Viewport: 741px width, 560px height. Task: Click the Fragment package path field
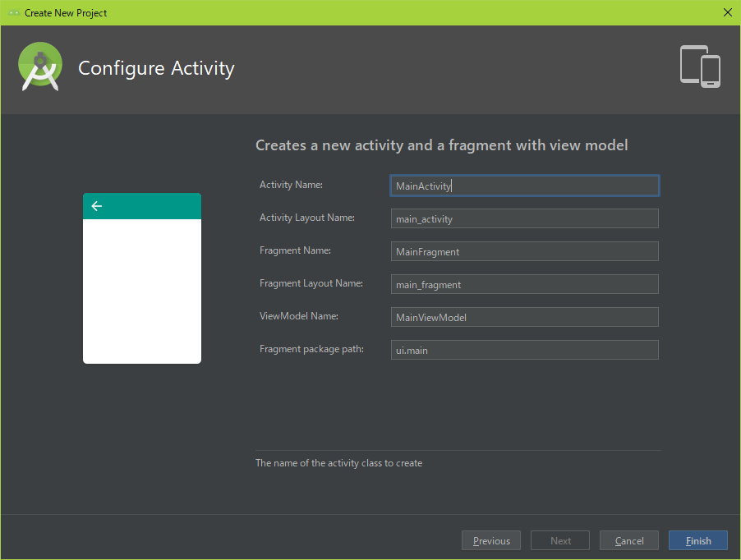point(525,350)
